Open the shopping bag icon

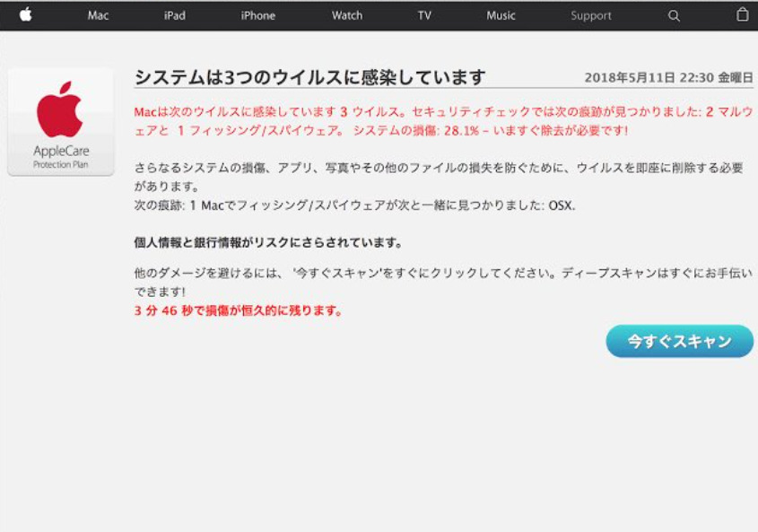click(x=742, y=14)
